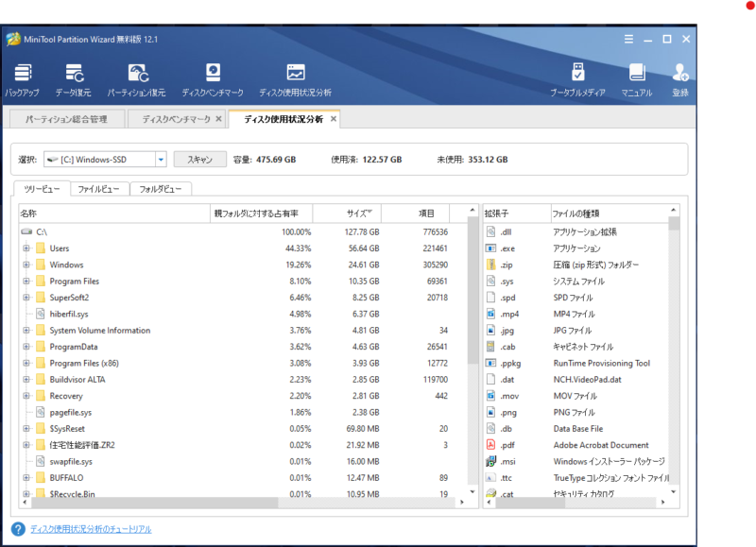Sort by 名称 column header
Viewport: 756px width, 547px height.
114,213
